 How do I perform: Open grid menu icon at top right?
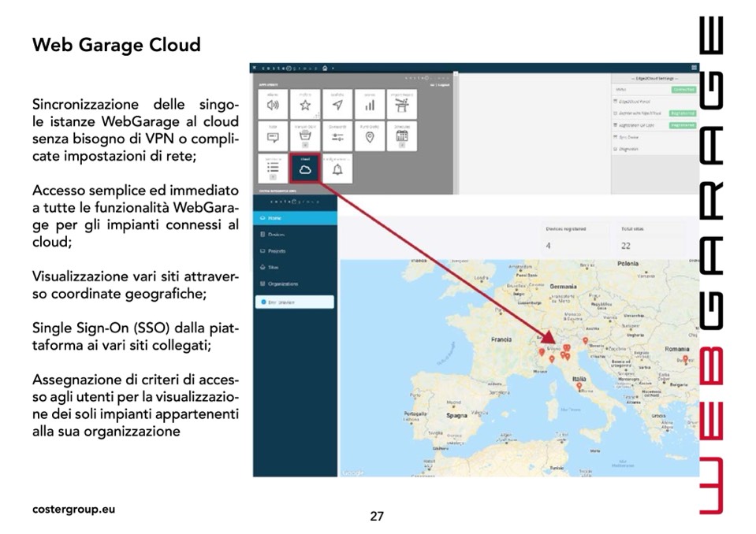[694, 68]
